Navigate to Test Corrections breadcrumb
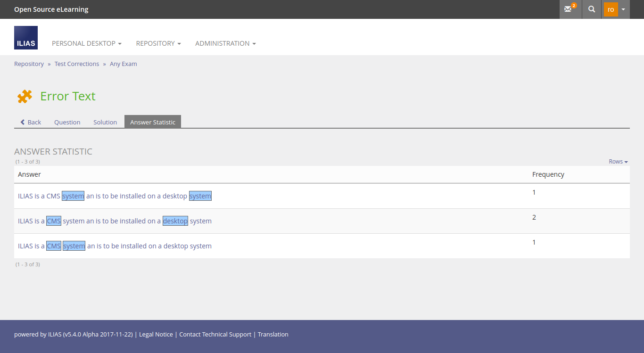Image resolution: width=644 pixels, height=353 pixels. coord(77,64)
